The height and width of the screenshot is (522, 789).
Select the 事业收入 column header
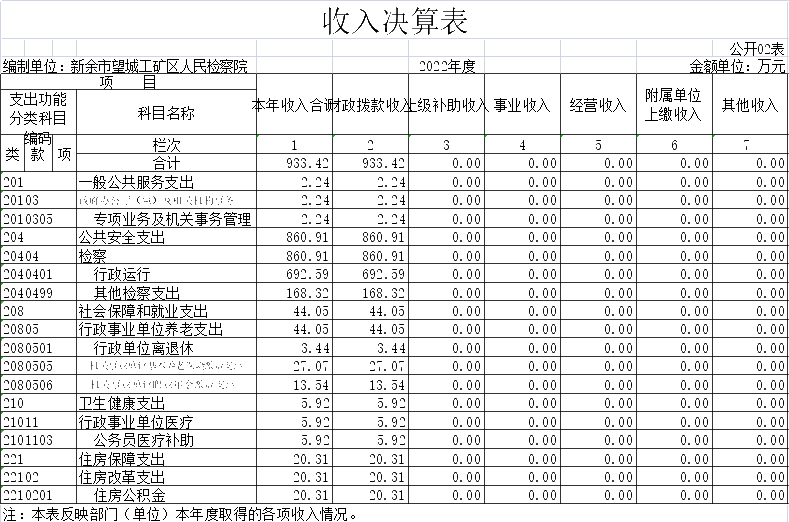pyautogui.click(x=522, y=105)
